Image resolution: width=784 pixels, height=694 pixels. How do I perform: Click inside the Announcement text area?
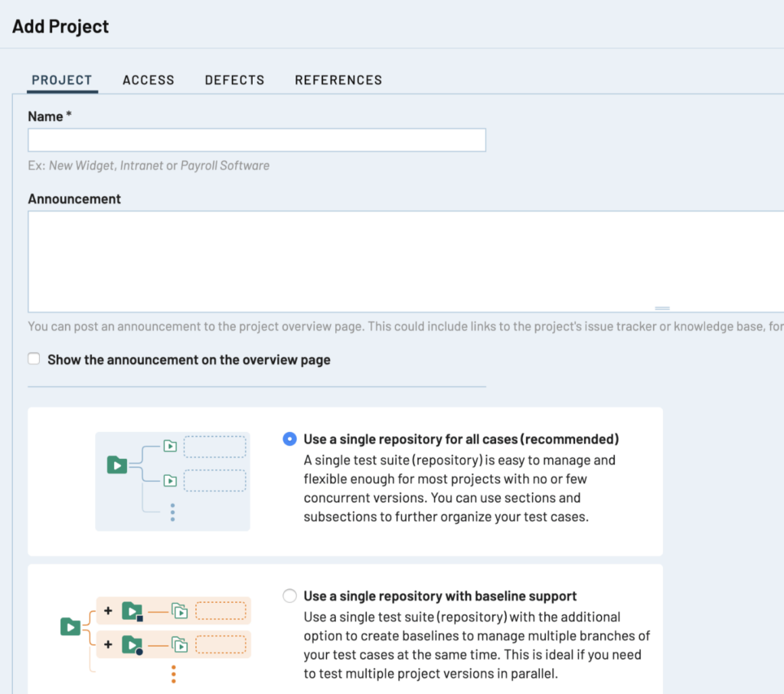406,262
